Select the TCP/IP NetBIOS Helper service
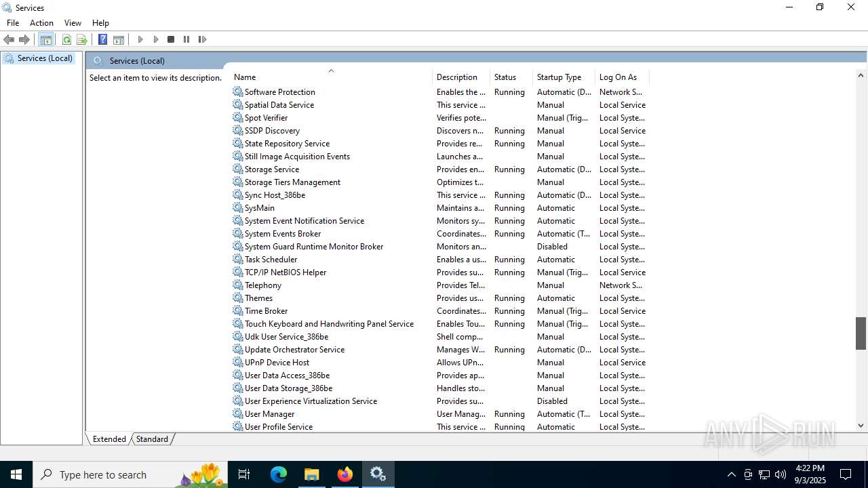Viewport: 868px width, 488px height. click(x=440, y=272)
